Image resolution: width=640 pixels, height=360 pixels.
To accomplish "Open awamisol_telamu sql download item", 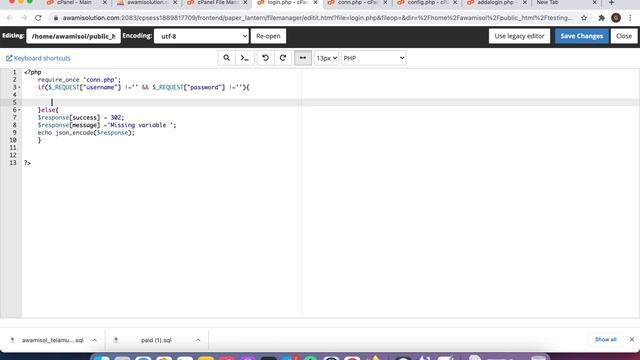I will (x=52, y=340).
